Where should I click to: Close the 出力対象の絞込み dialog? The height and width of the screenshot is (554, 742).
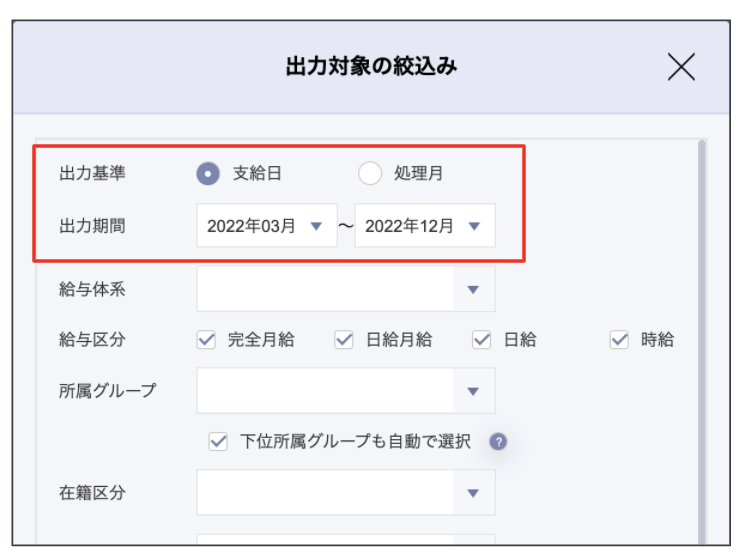tap(681, 67)
